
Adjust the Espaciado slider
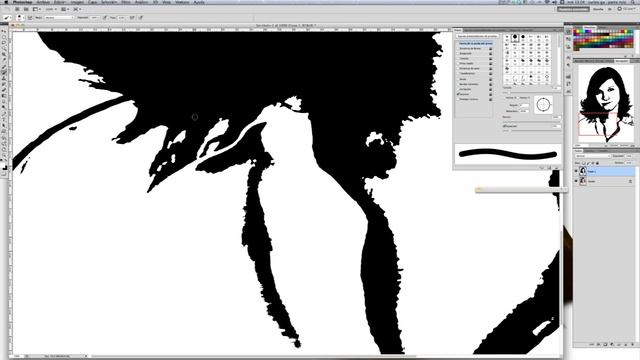531,130
